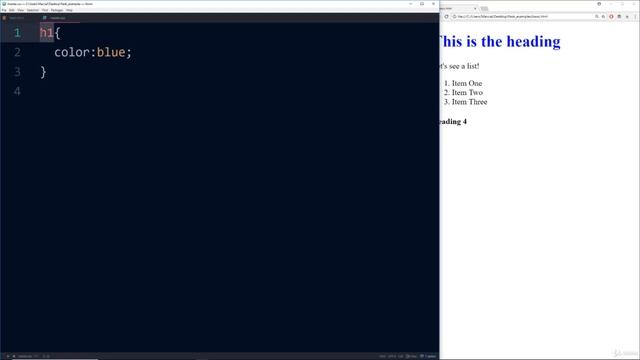
Task: Open the Edit menu in Atom
Action: point(12,10)
